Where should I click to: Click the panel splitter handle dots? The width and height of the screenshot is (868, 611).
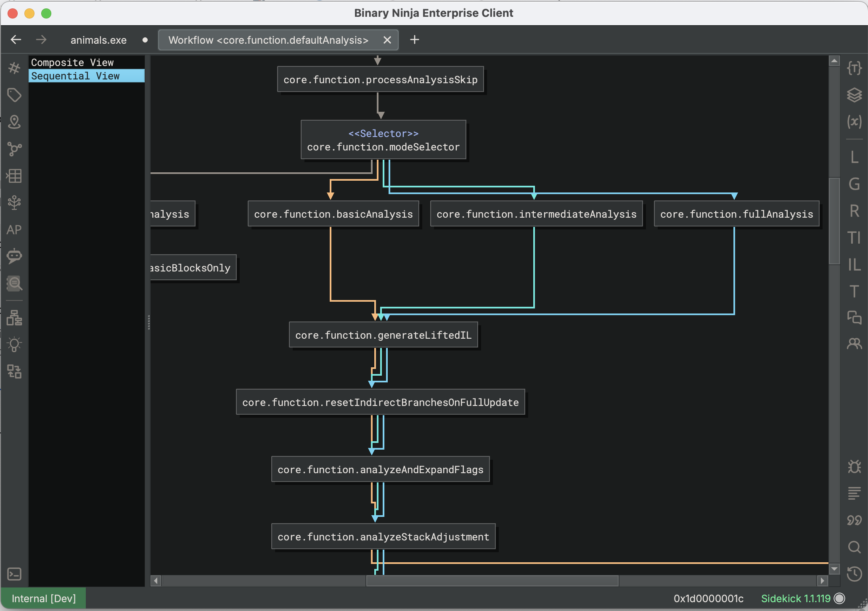149,322
